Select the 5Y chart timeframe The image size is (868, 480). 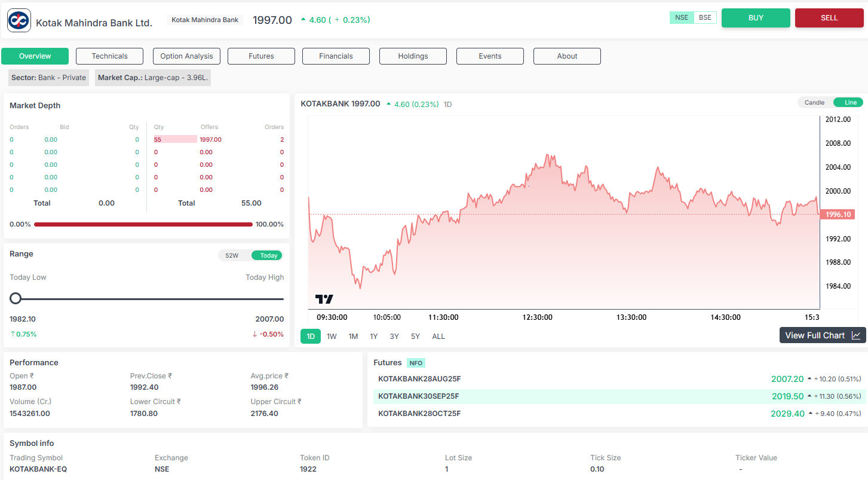415,337
